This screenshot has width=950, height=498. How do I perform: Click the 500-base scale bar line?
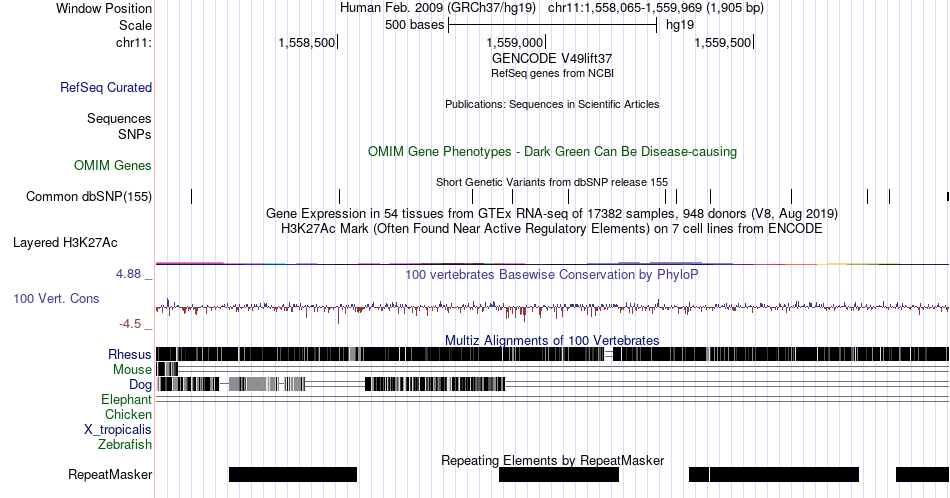pyautogui.click(x=553, y=25)
